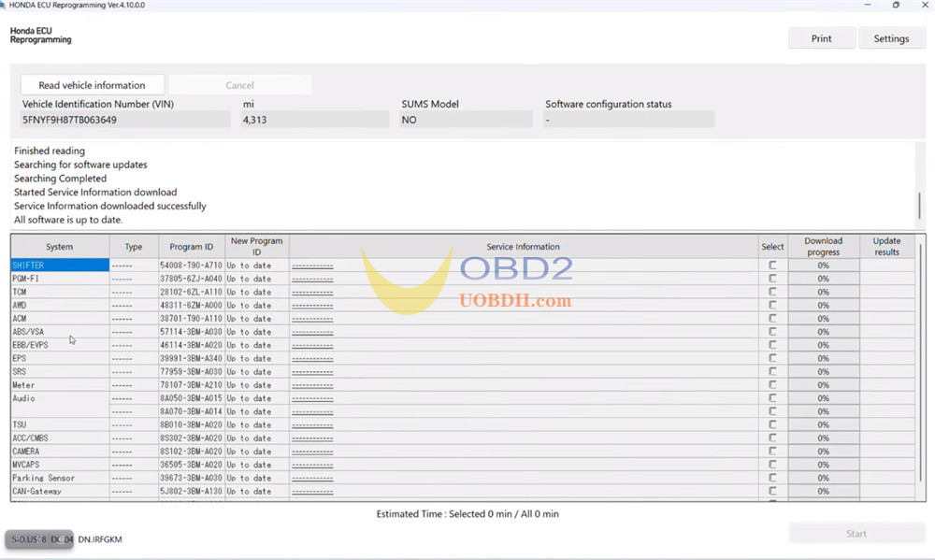Select the Parking Sensor system row
Screen dimensions: 935x560
pyautogui.click(x=60, y=478)
